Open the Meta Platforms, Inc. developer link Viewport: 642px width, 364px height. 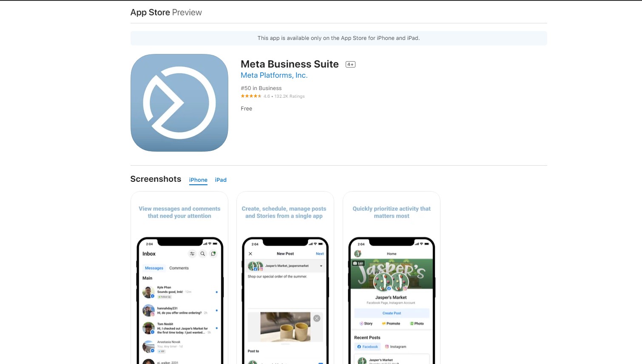[x=274, y=75]
